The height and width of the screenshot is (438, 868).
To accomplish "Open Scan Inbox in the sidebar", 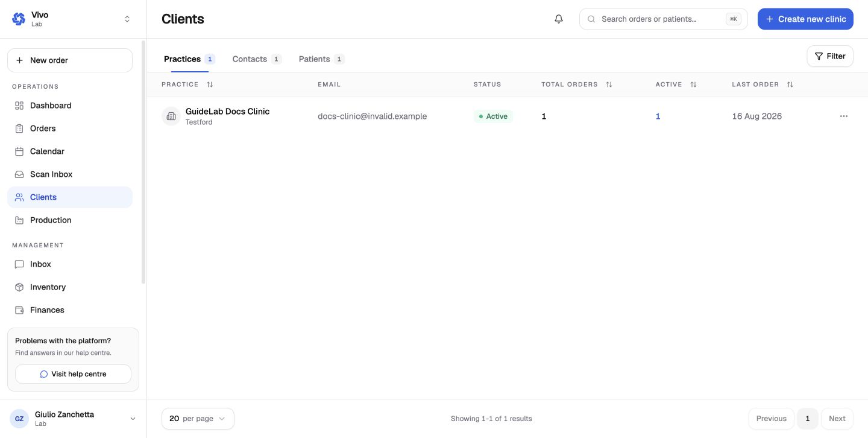I will point(70,174).
